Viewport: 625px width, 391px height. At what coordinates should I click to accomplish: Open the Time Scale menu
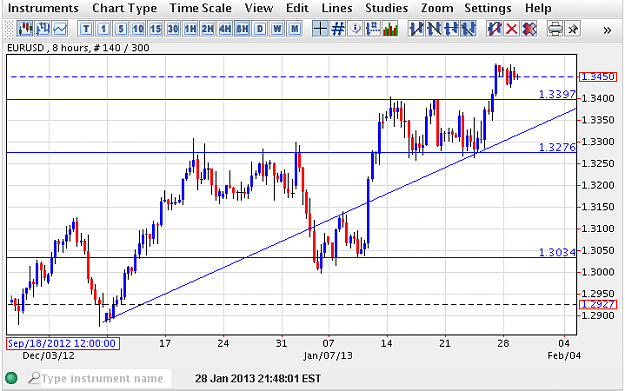pos(200,8)
